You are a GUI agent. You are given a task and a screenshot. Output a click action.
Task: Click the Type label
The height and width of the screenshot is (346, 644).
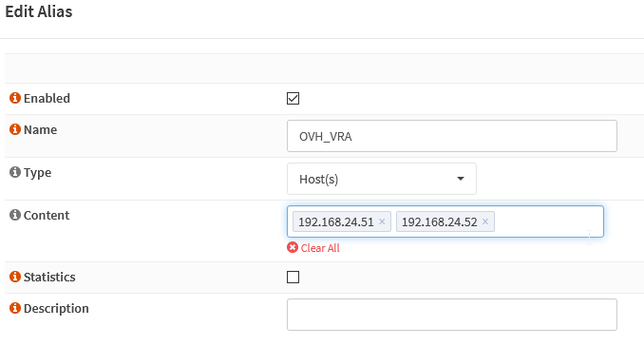(x=37, y=173)
